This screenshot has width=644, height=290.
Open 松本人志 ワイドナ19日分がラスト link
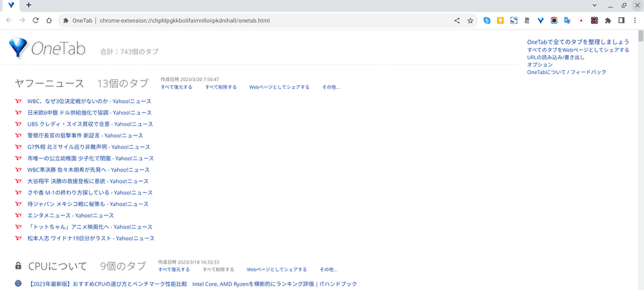(91, 238)
